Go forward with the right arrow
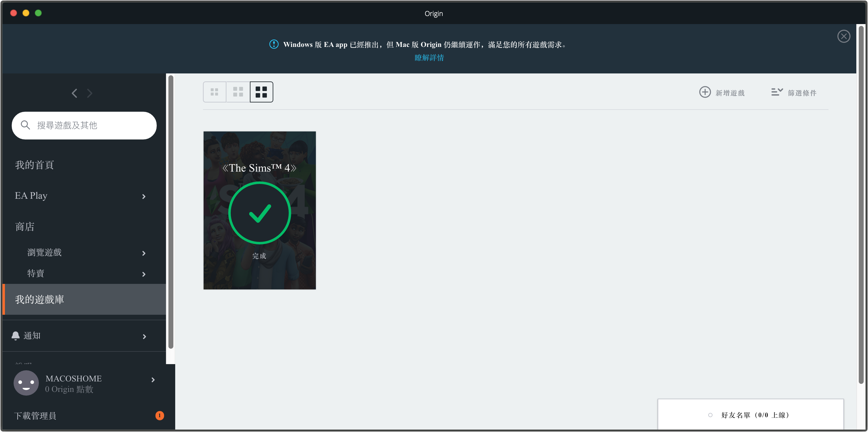This screenshot has height=432, width=868. 90,93
